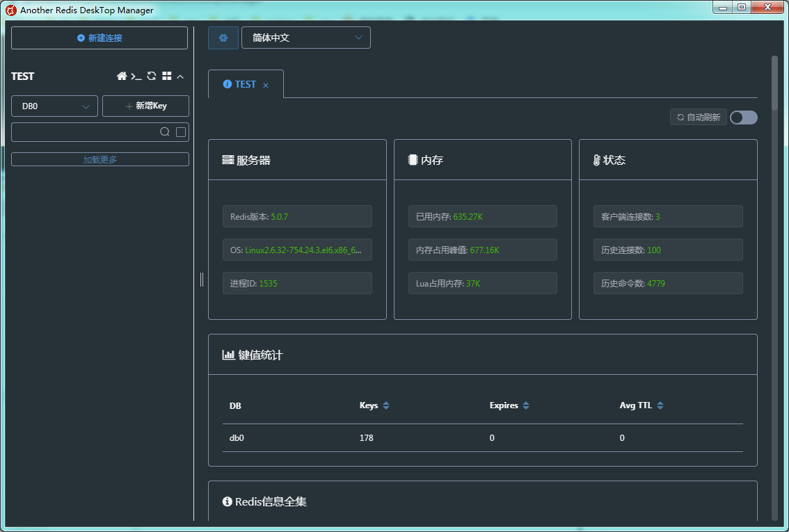Image resolution: width=789 pixels, height=532 pixels.
Task: Click the sidebar resize handle
Action: [x=202, y=280]
